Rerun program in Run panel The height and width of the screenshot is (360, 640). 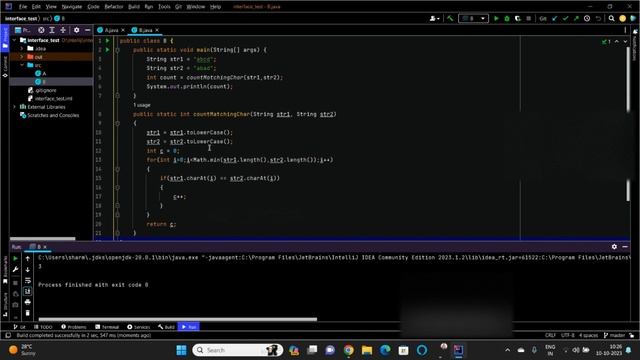[x=16, y=258]
